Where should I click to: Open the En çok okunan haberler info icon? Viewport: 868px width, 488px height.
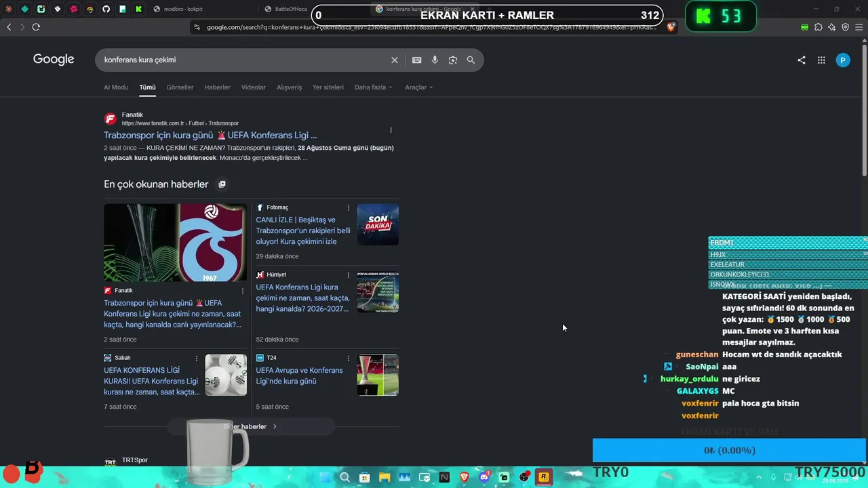[222, 184]
